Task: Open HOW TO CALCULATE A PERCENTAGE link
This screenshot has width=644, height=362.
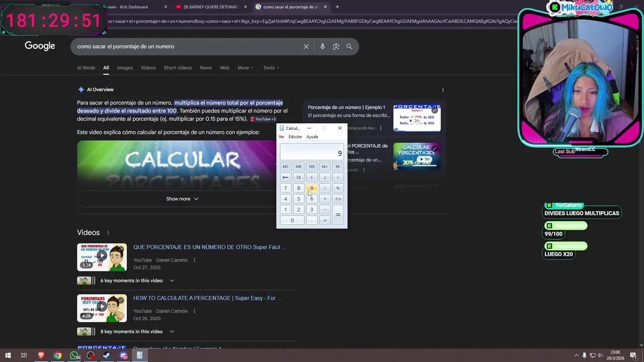Action: point(207,298)
